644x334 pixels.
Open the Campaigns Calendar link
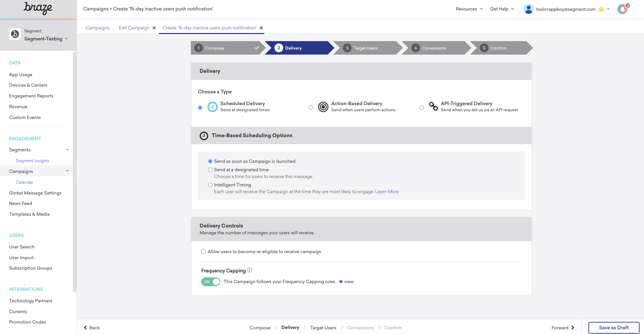(x=25, y=182)
